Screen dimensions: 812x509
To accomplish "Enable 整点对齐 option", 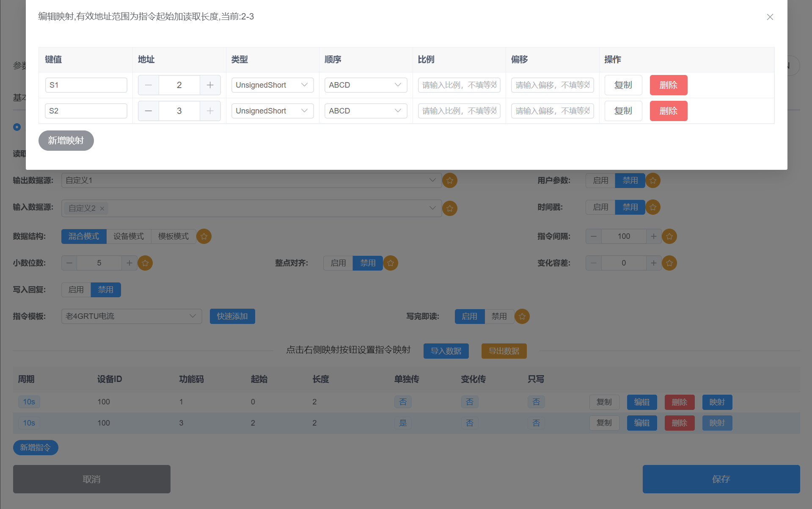I will coord(338,263).
